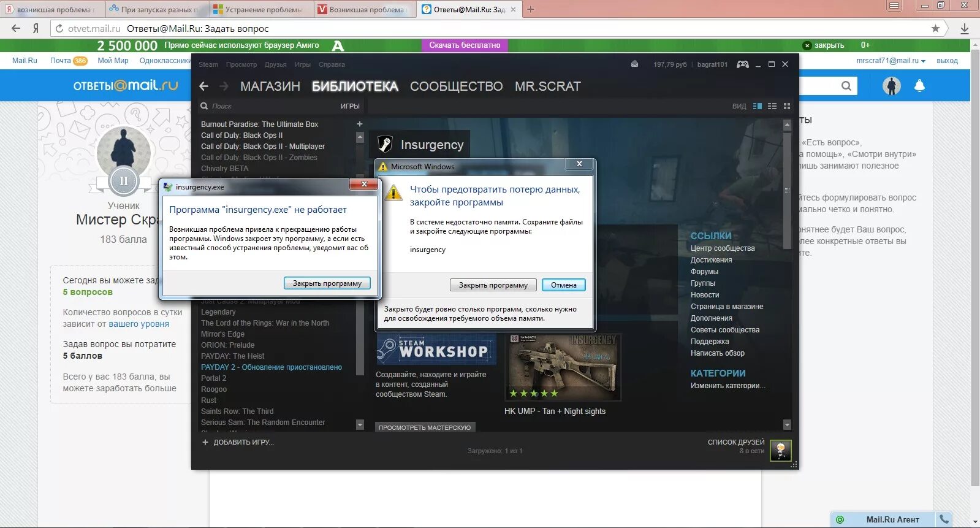Open Mail.Ru notifications bell
Viewport: 980px width, 528px height.
(x=919, y=86)
